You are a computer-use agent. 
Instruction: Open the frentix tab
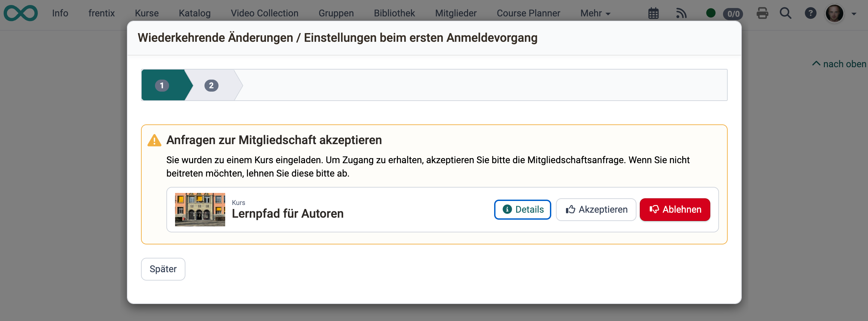pos(102,13)
